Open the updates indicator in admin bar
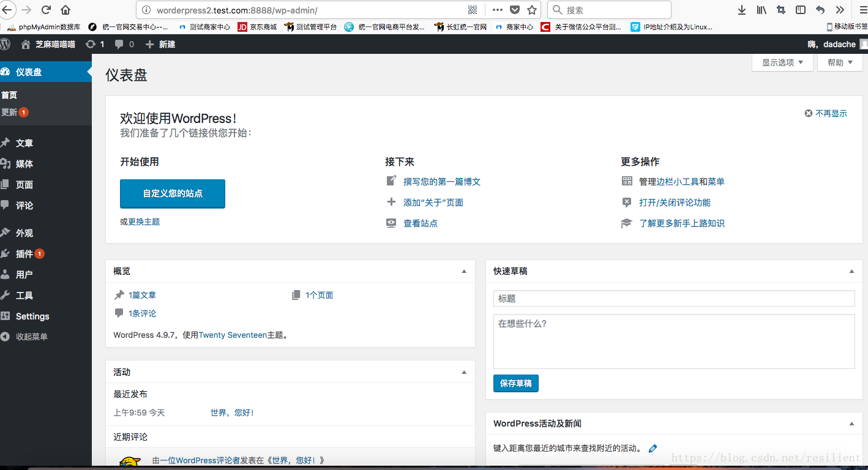Screen dimensions: 868x470 click(95, 44)
